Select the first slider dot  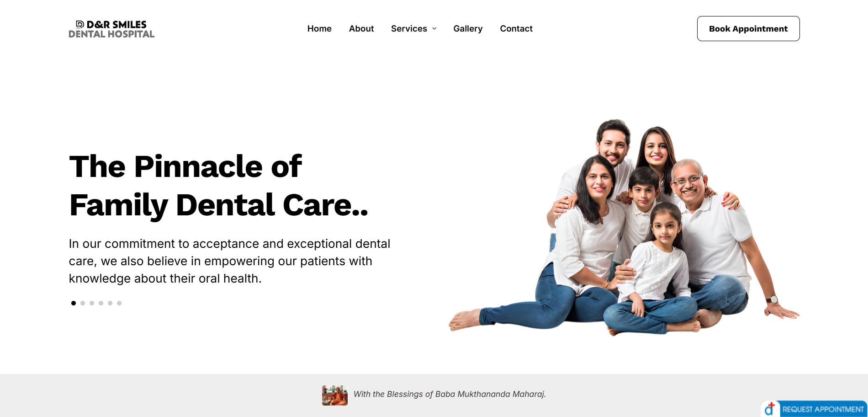pos(74,303)
